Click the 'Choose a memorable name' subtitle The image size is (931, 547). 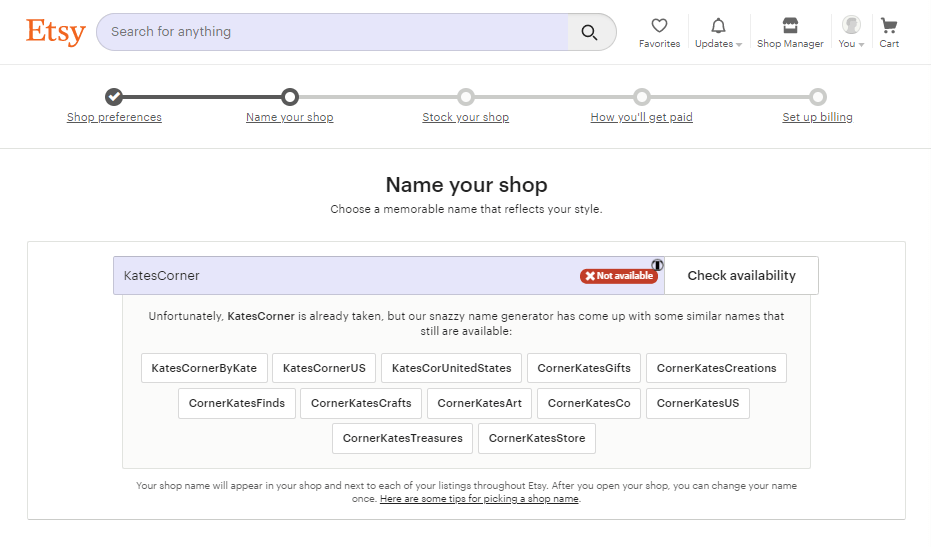[x=466, y=209]
